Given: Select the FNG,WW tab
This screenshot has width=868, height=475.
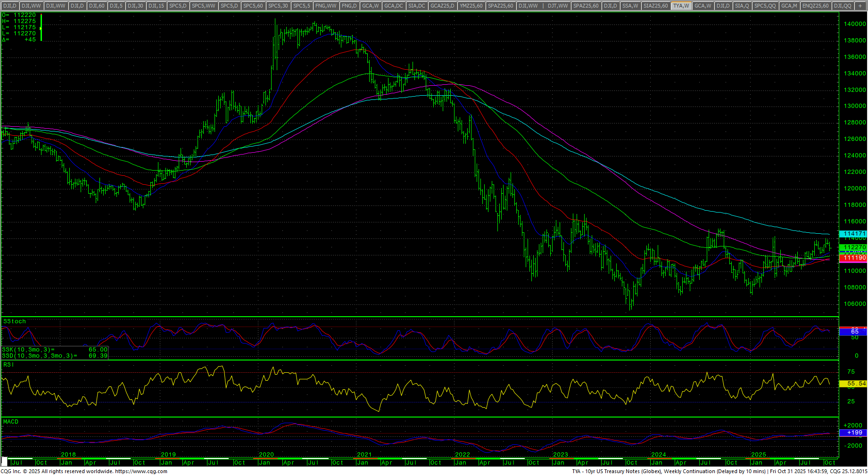Looking at the screenshot, I should 326,6.
